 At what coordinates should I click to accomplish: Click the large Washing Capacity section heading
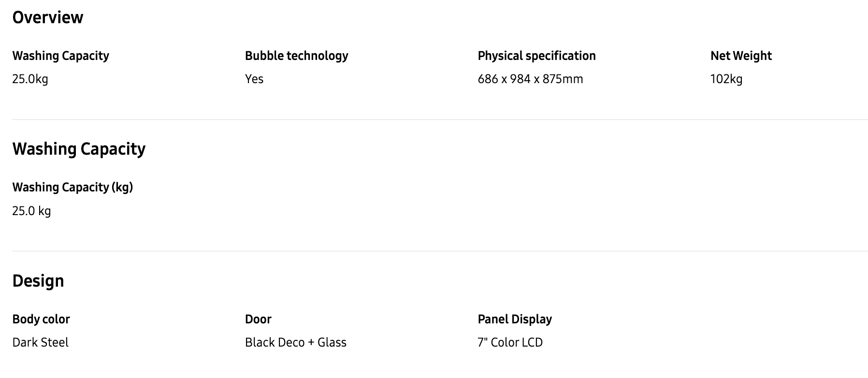(79, 149)
